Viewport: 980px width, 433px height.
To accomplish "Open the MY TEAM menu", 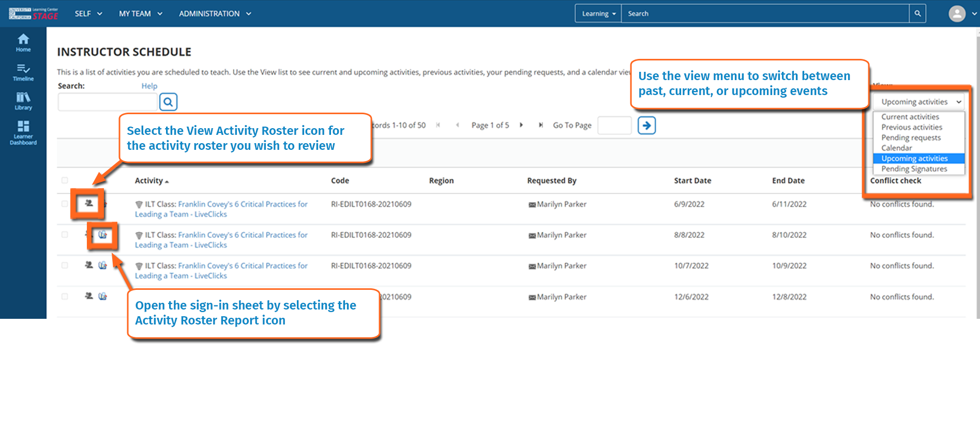I will 140,13.
